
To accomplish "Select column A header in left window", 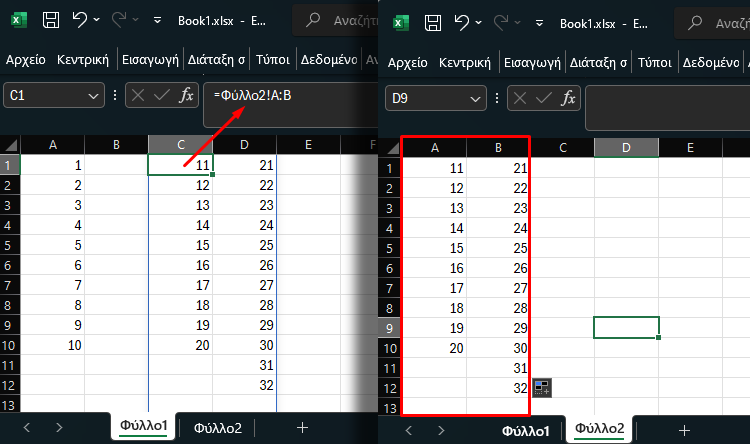I will coord(53,144).
